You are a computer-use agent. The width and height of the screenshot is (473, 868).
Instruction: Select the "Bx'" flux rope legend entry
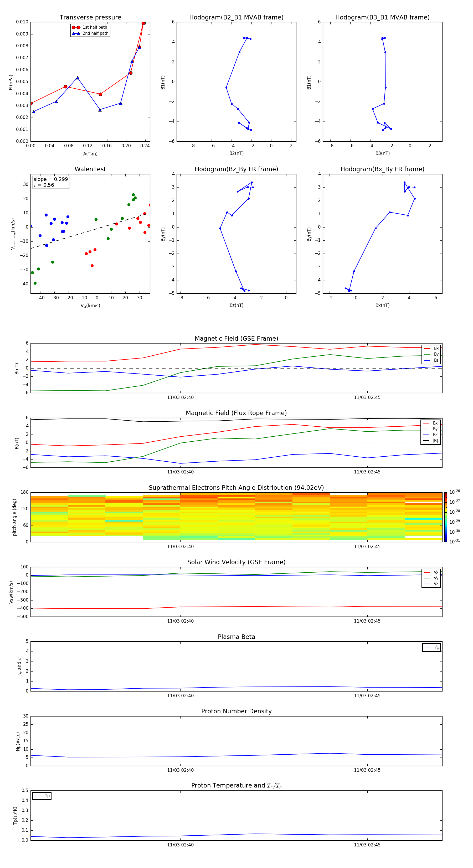(x=431, y=423)
